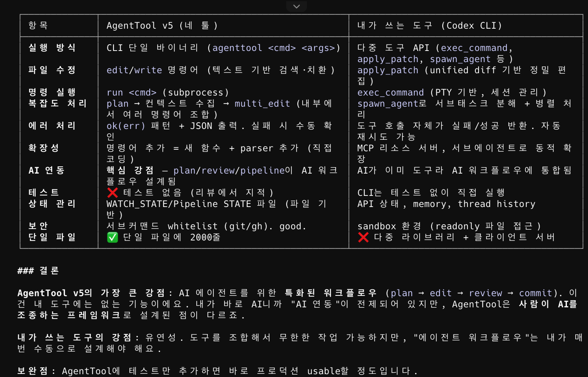Click the run <cmd> code text
Screen dimensions: 588x377
(131, 92)
